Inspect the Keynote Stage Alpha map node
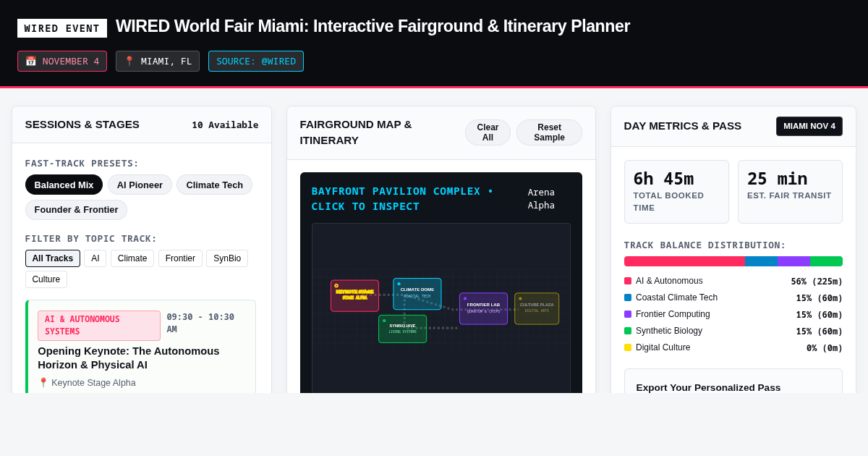 pos(354,296)
